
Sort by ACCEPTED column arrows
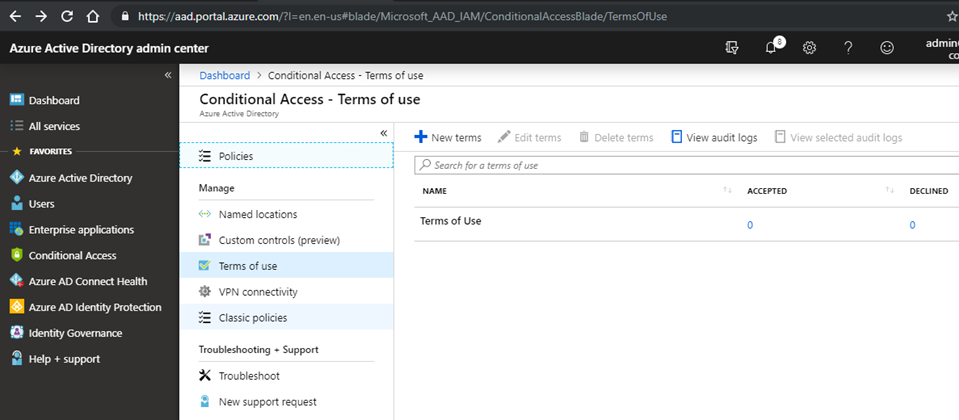(890, 191)
